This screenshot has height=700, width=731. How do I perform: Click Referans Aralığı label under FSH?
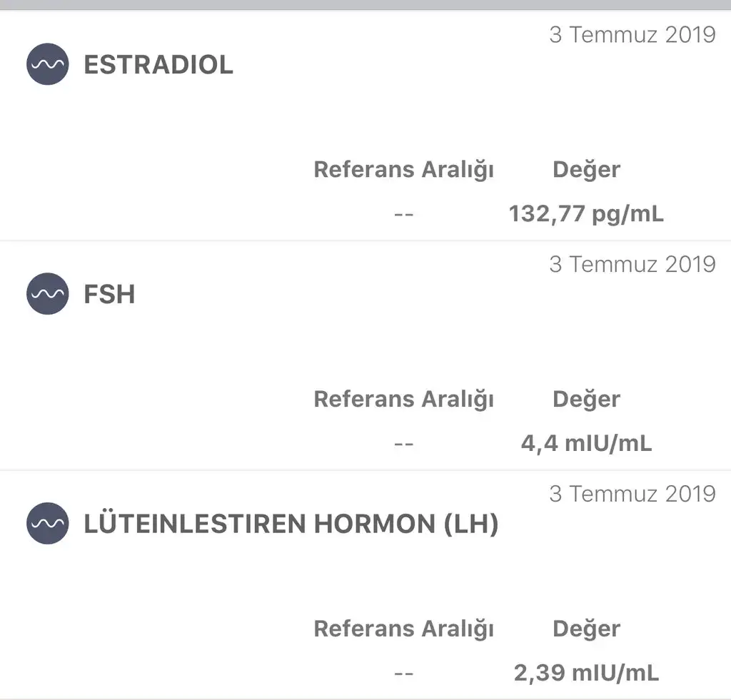pos(404,400)
